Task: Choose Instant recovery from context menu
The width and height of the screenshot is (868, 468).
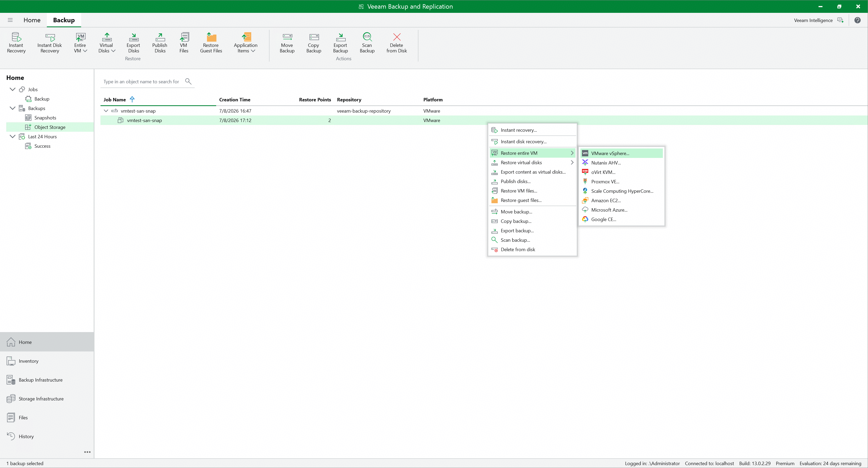Action: pos(532,130)
